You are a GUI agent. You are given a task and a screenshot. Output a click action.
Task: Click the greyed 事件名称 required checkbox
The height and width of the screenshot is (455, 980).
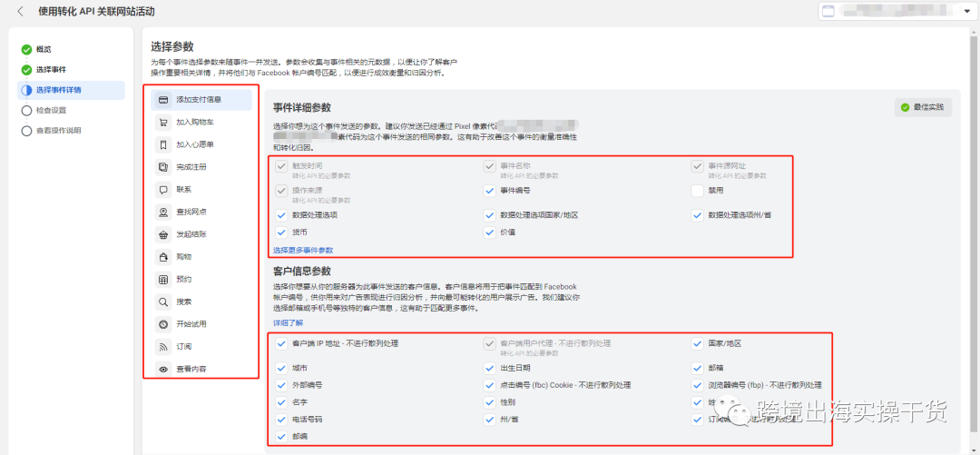coord(489,166)
